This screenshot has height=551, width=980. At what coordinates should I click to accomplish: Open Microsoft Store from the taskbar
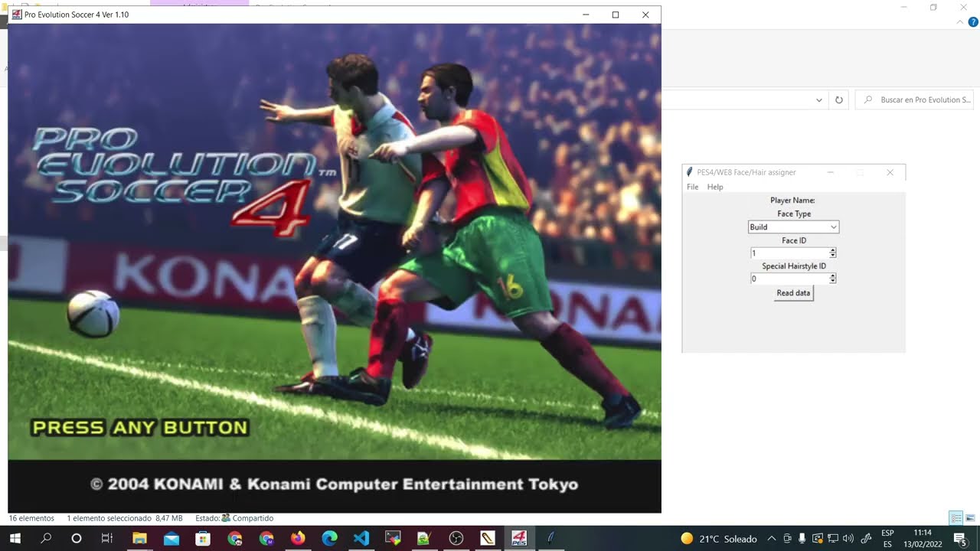[x=203, y=538]
